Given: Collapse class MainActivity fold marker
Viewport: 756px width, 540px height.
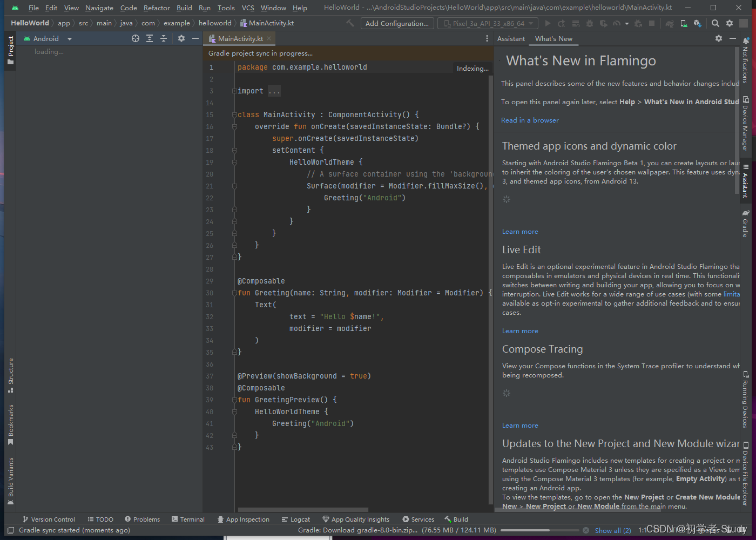Looking at the screenshot, I should [234, 114].
